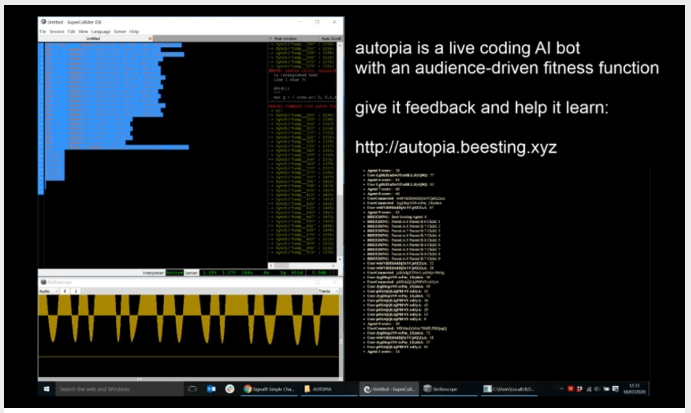The image size is (691, 413).
Task: Click the battery tray icon
Action: (x=606, y=389)
